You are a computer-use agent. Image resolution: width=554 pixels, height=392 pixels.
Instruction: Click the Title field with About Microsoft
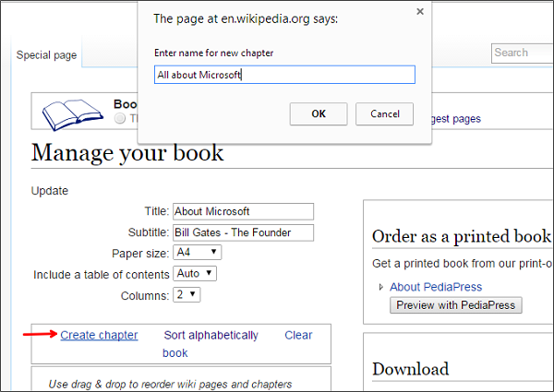tap(243, 211)
